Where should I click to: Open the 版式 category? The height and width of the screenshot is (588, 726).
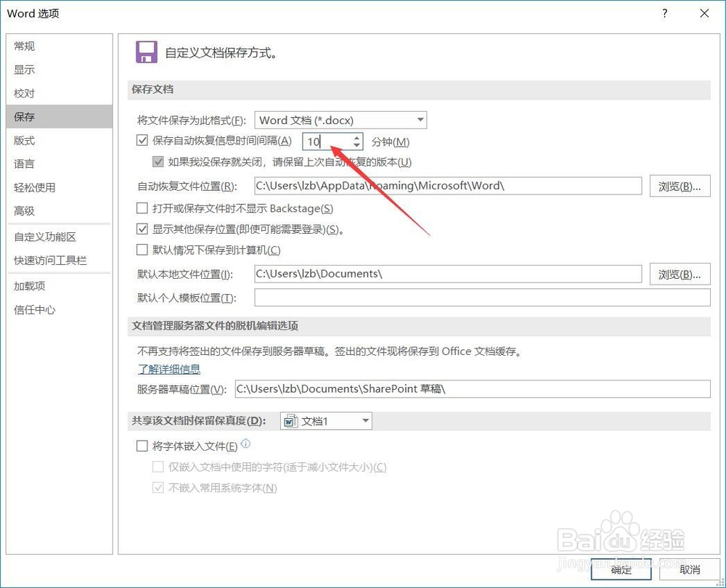[x=60, y=140]
